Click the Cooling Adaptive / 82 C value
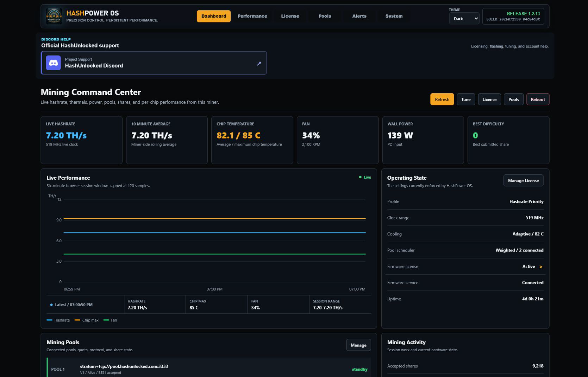The height and width of the screenshot is (377, 588). tap(528, 234)
